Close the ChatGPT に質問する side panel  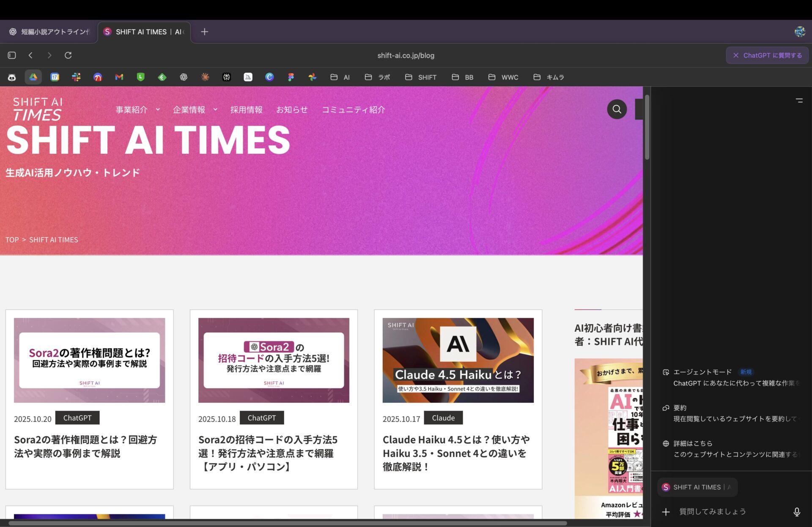pos(736,55)
